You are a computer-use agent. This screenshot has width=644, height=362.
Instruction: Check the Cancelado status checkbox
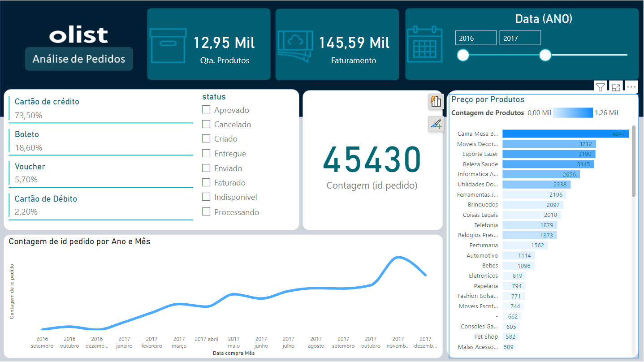pos(206,124)
